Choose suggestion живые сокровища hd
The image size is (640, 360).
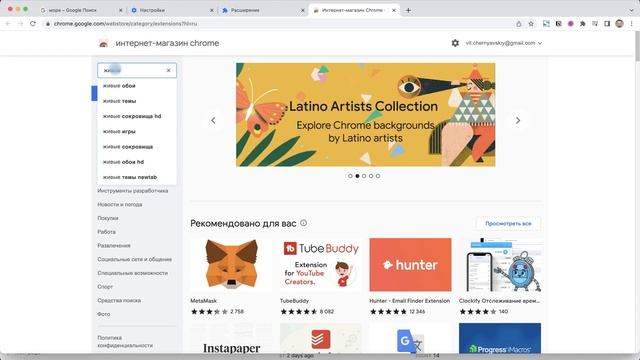coord(137,116)
